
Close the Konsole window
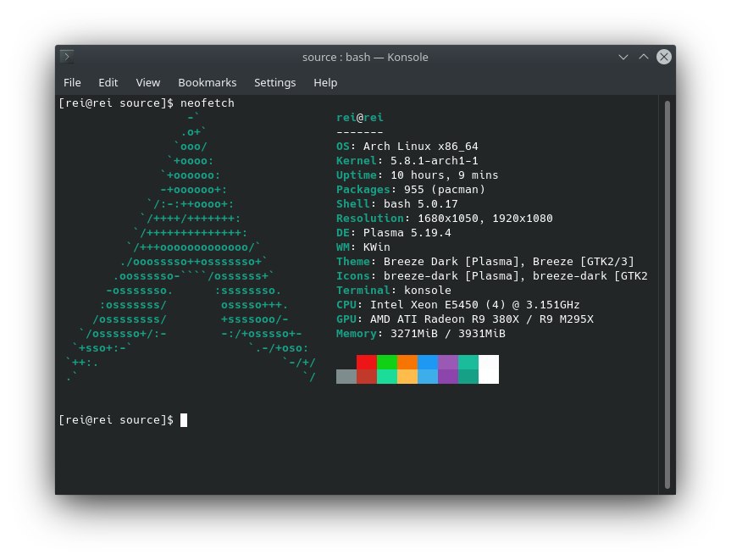[664, 57]
